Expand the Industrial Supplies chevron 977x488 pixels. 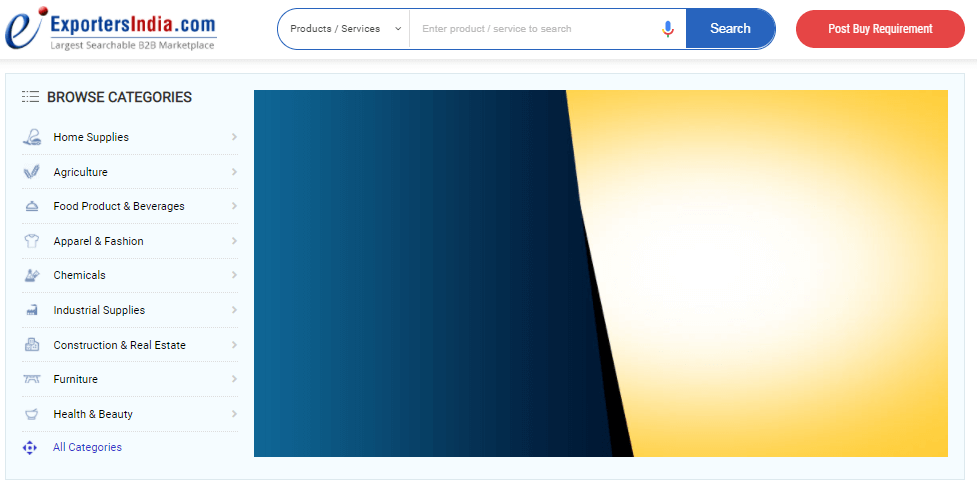point(234,310)
